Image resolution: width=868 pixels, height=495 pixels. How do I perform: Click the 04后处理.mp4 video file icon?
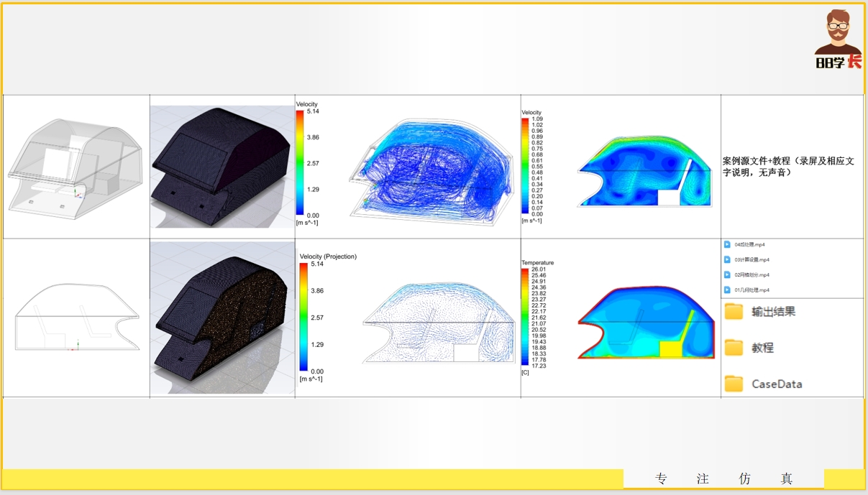(727, 244)
